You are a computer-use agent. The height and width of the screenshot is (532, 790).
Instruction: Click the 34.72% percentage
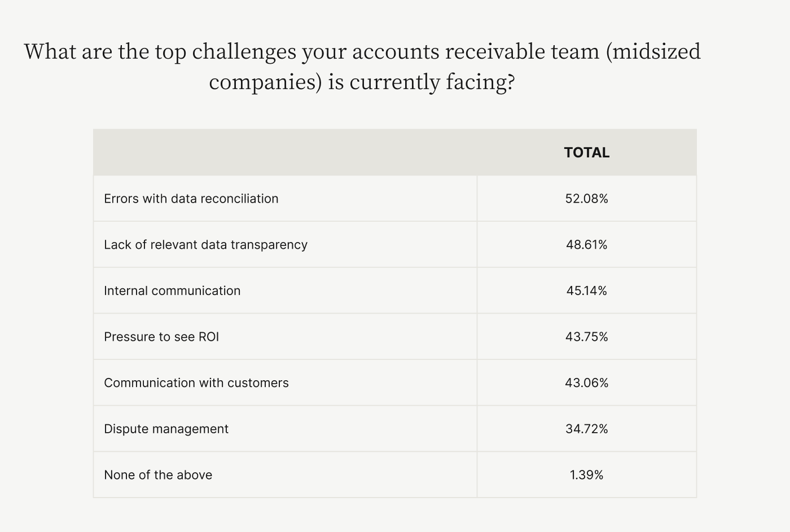coord(586,429)
